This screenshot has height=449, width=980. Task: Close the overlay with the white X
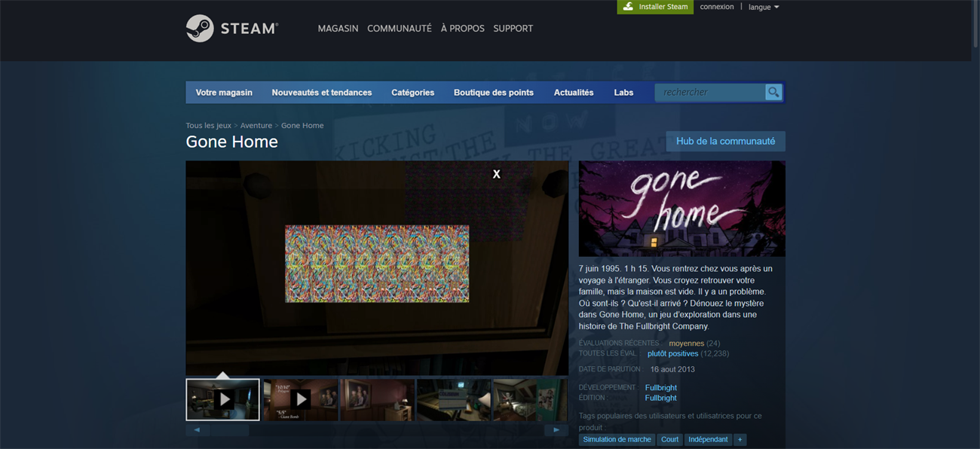[x=496, y=174]
